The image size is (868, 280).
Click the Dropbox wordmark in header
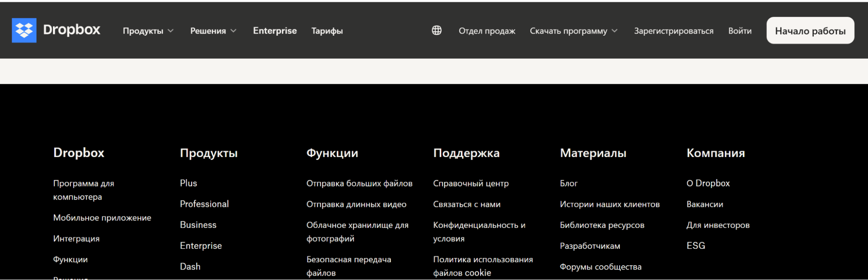coord(72,30)
